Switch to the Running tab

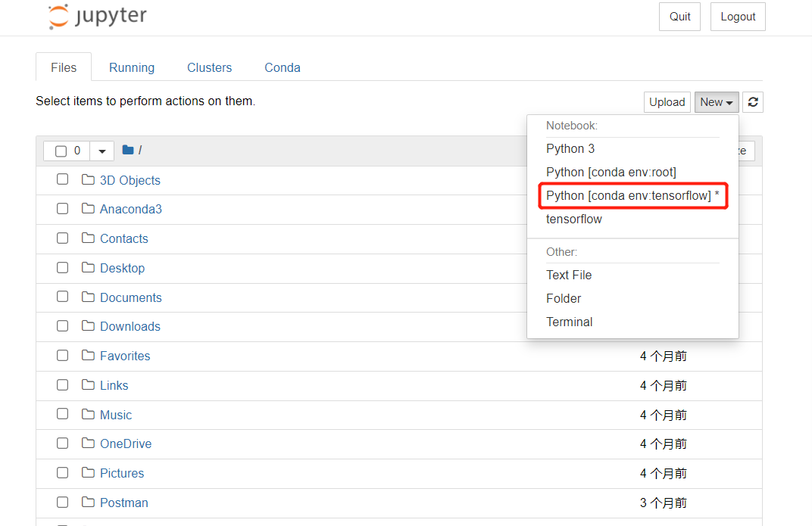131,67
